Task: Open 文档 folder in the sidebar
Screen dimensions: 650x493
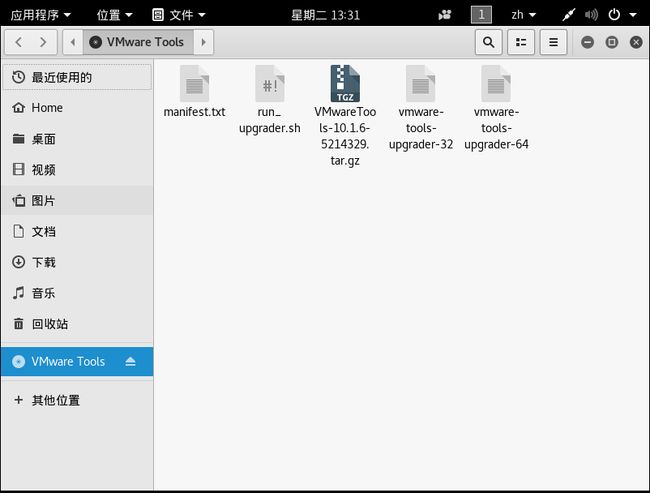Action: (77, 231)
